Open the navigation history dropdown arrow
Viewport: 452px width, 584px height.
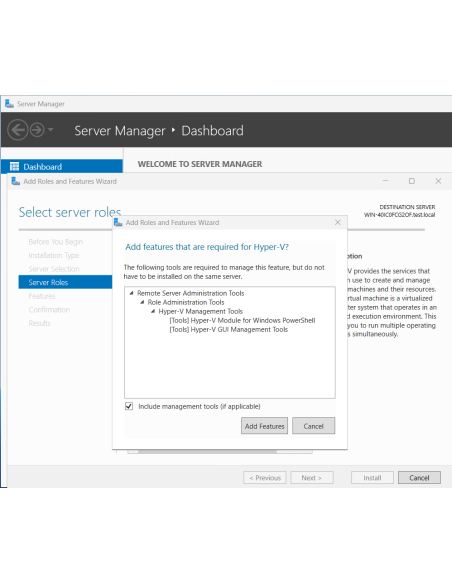pos(51,130)
